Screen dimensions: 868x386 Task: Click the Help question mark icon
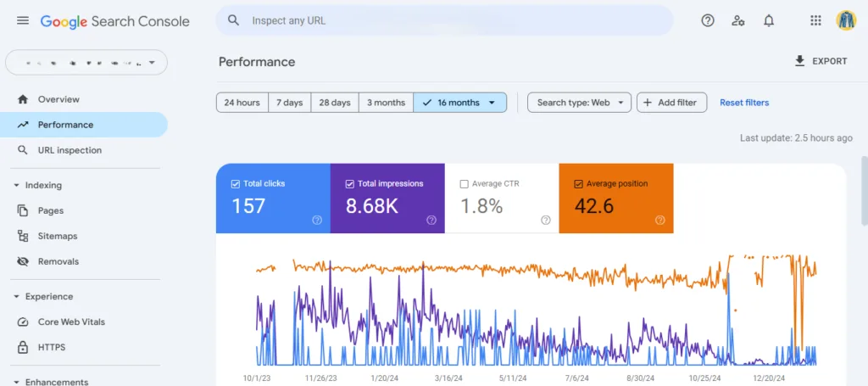pos(708,20)
